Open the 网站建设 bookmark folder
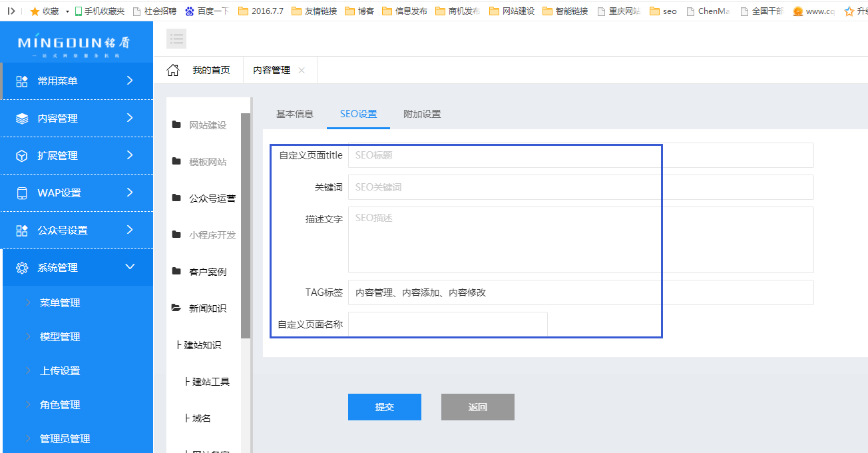The image size is (868, 453). pos(511,11)
